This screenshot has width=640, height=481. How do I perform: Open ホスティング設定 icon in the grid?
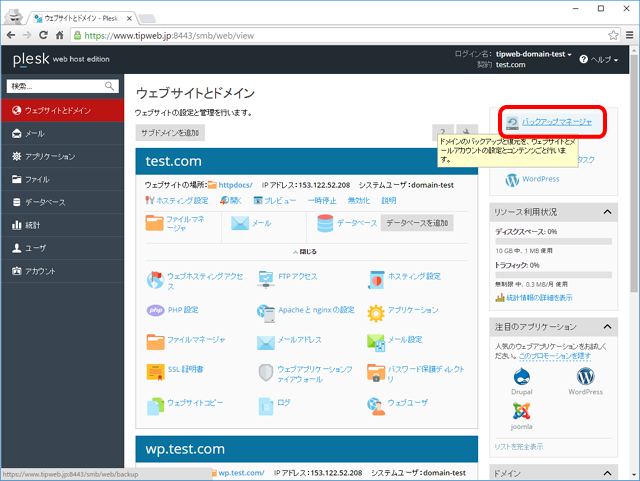tap(376, 280)
